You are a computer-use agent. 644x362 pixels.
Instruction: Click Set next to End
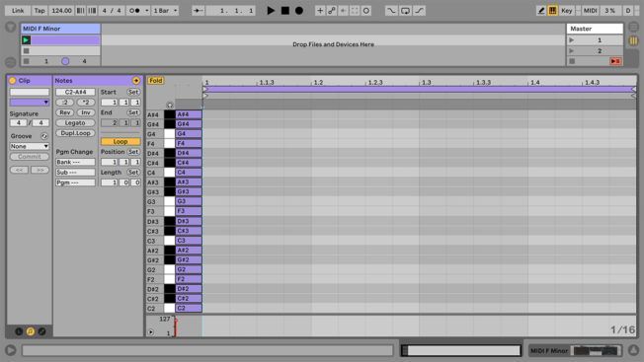(133, 112)
